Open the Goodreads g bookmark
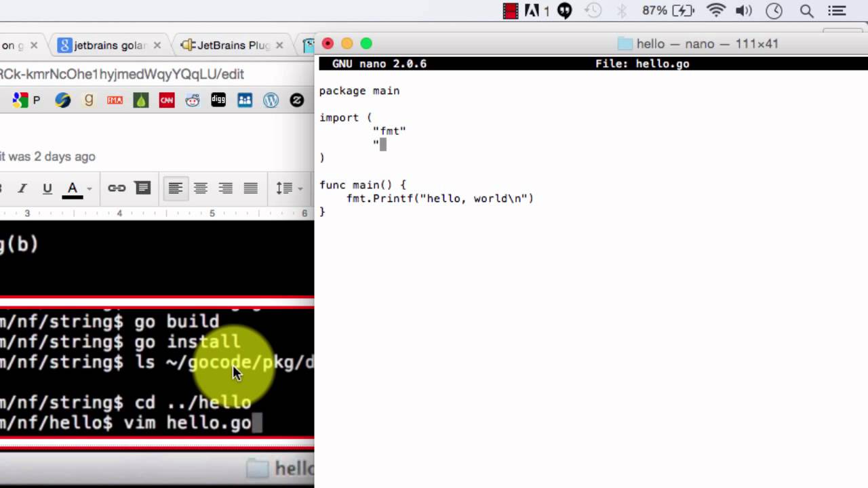Viewport: 868px width, 488px height. [89, 100]
